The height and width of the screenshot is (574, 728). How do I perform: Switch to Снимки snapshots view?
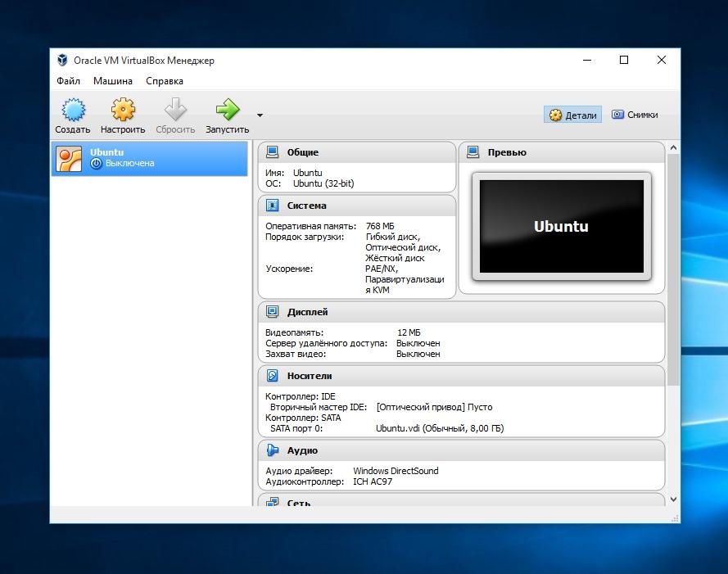635,115
